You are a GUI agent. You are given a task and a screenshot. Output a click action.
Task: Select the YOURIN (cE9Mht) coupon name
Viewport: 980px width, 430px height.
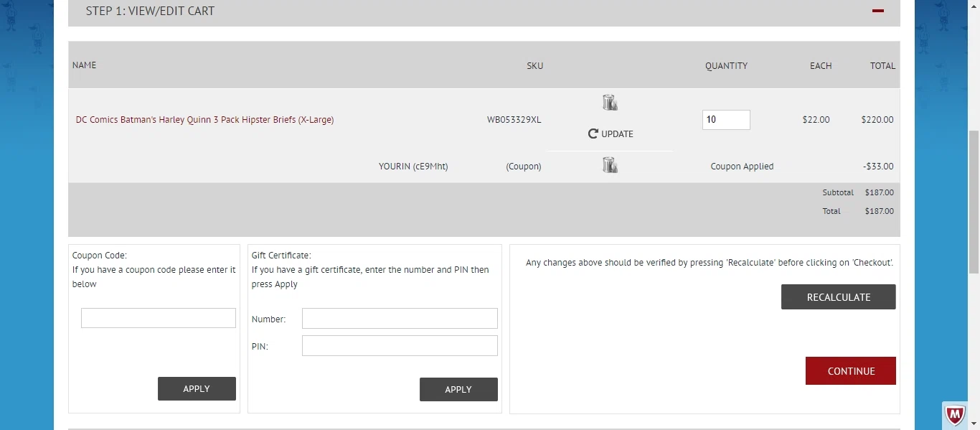coord(413,167)
